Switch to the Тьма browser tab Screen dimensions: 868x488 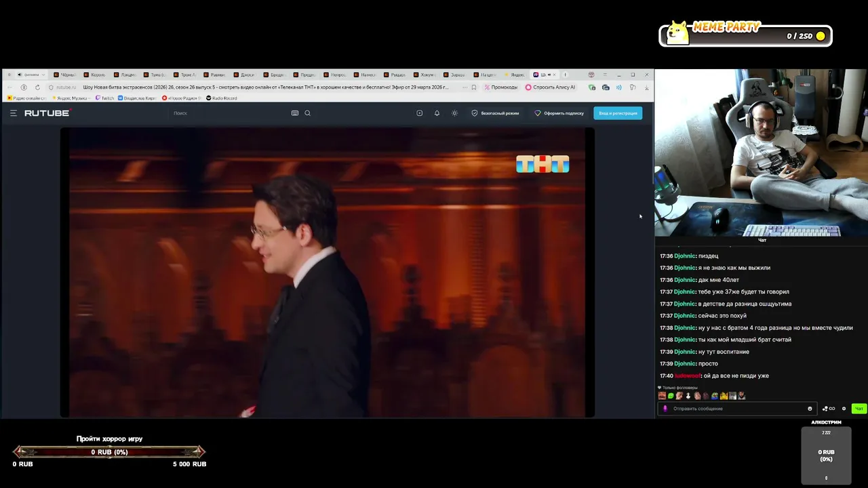point(154,75)
